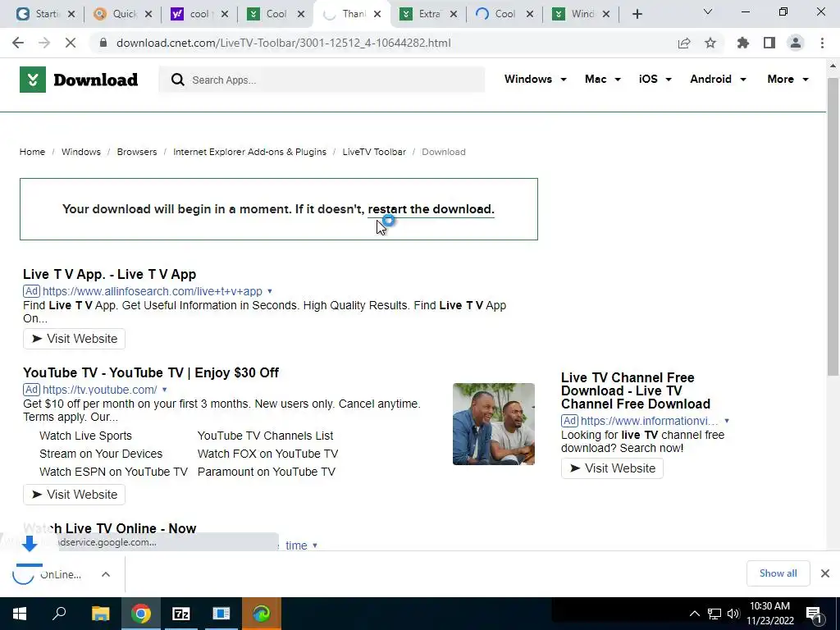Open a new tab with the plus button
Screen dimensions: 840x630
[637, 14]
